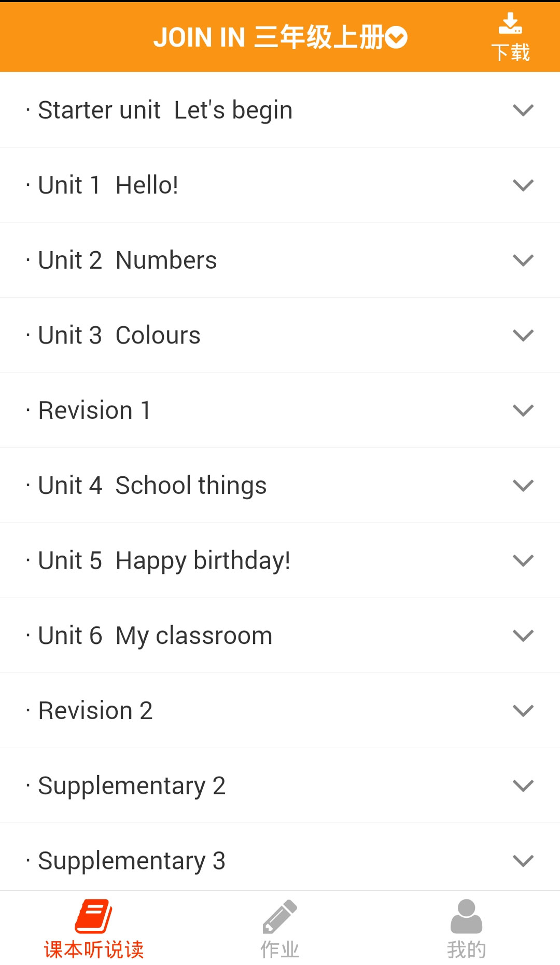Open the homework pencil icon

[279, 916]
